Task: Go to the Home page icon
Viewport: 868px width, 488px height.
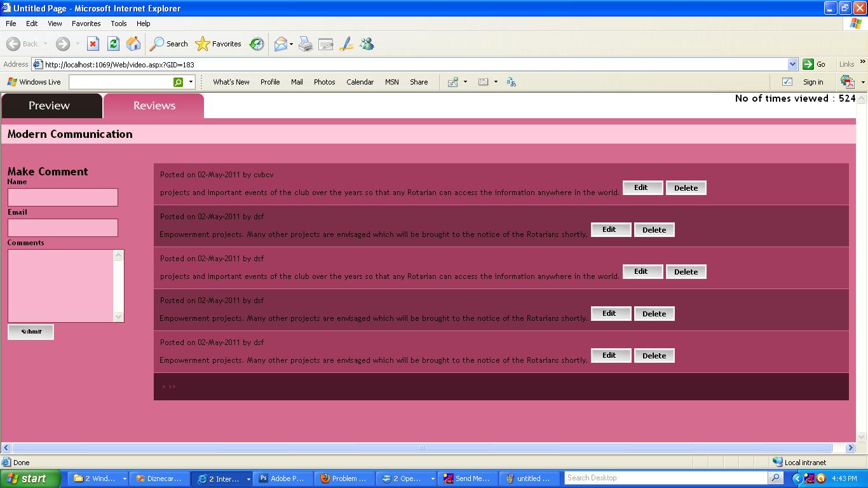Action: [133, 44]
